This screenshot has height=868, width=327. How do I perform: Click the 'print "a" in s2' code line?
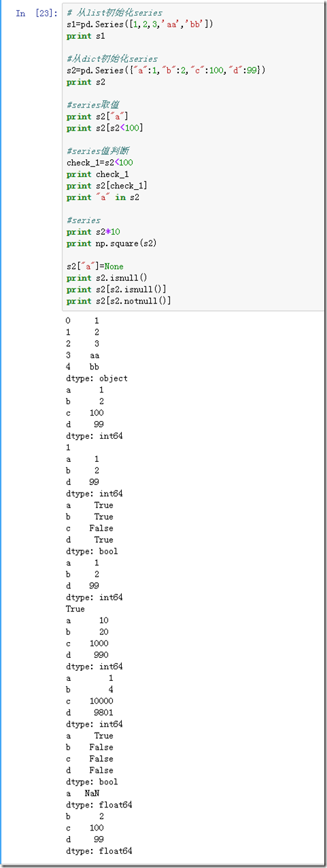pyautogui.click(x=103, y=198)
